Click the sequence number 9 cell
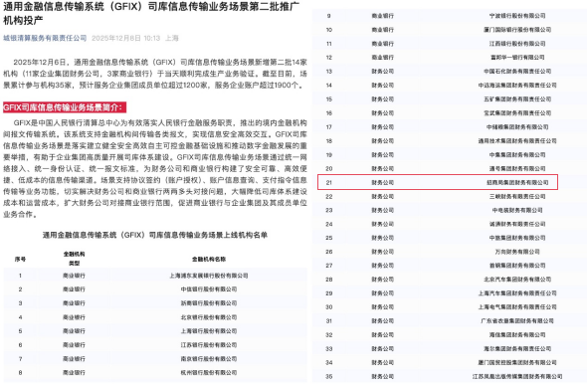 pos(329,16)
